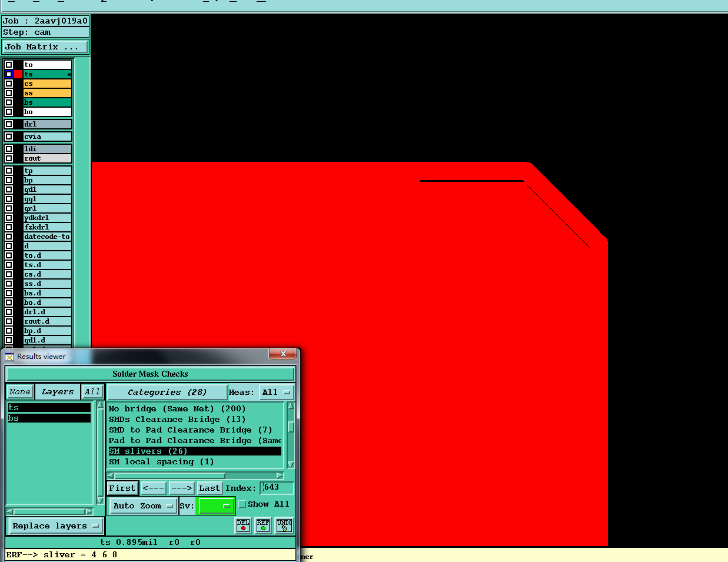Toggle the 'rout' layer display checkbox

tap(9, 158)
